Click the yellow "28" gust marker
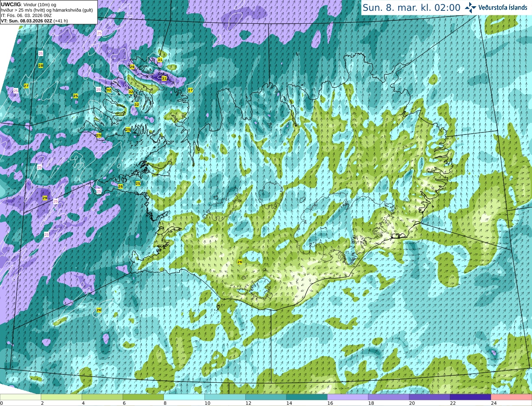Viewport: 532px width, 406px height. point(41,66)
